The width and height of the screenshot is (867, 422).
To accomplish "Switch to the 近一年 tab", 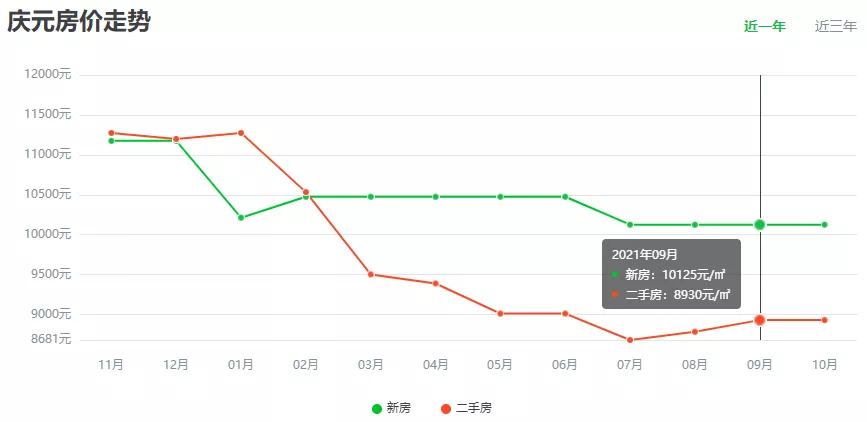I will click(764, 26).
